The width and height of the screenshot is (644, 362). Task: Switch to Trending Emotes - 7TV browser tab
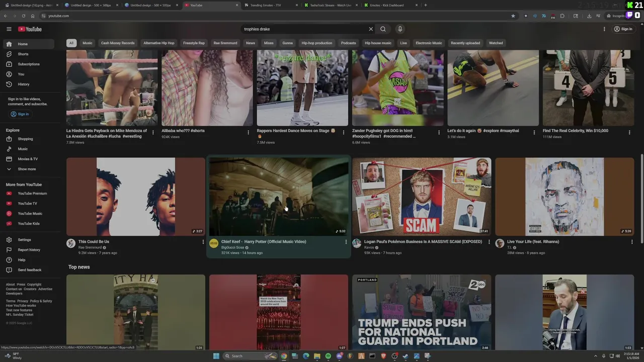pos(270,5)
